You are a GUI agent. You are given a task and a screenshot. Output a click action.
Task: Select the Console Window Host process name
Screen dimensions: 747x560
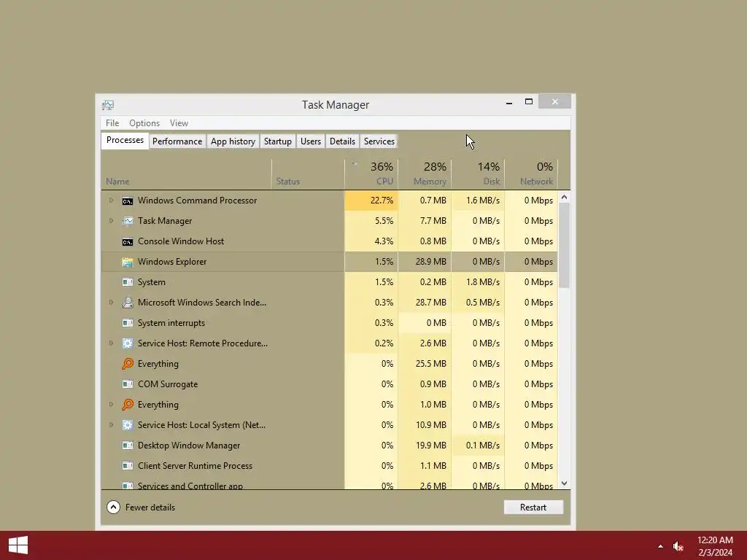[181, 241]
